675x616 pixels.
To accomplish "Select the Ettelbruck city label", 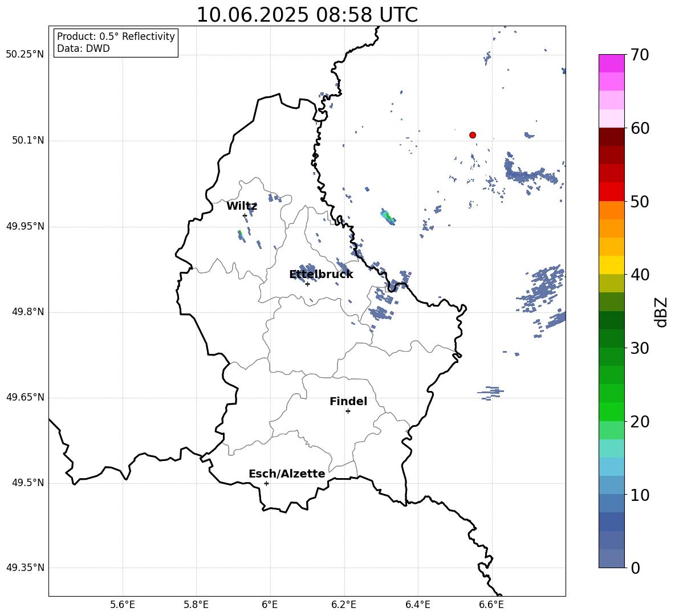I will pos(321,274).
